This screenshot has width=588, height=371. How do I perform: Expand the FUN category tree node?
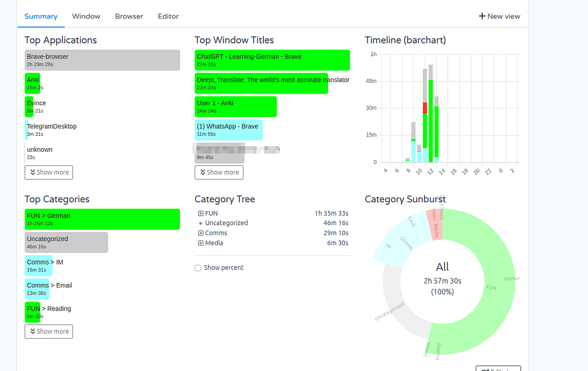tap(201, 213)
